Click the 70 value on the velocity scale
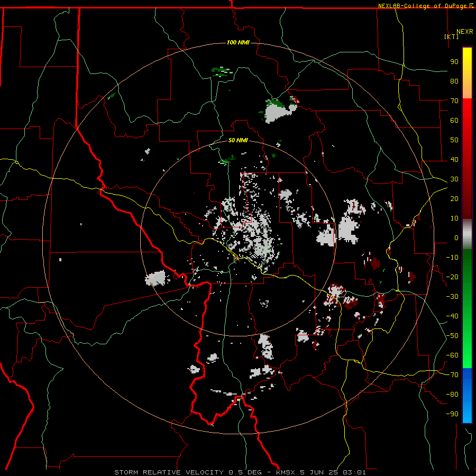Screen dimensions: 476x476 coord(454,101)
